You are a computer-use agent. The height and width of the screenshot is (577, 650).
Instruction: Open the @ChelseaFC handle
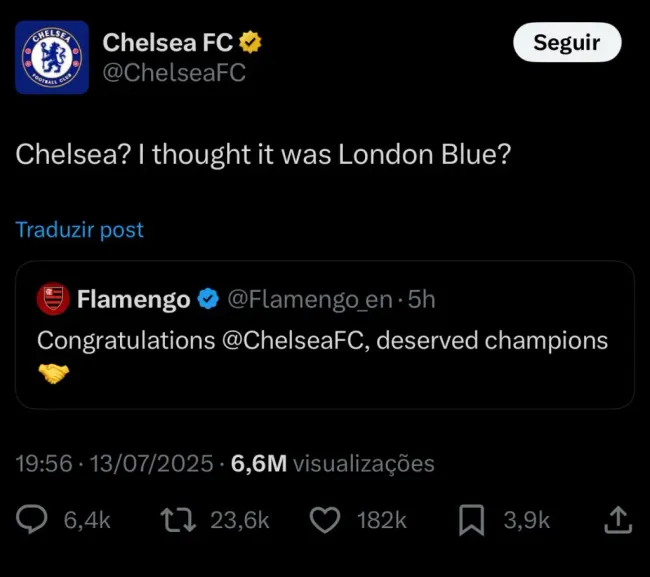174,72
